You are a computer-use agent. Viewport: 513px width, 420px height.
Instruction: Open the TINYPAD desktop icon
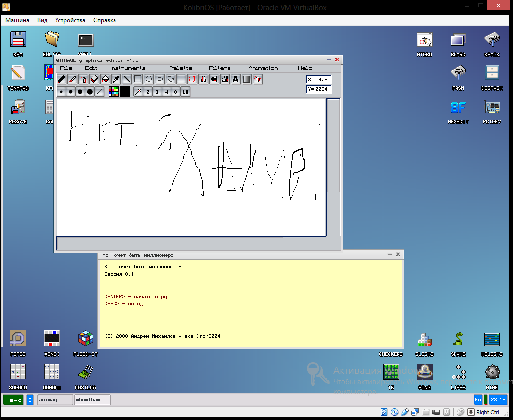(18, 77)
